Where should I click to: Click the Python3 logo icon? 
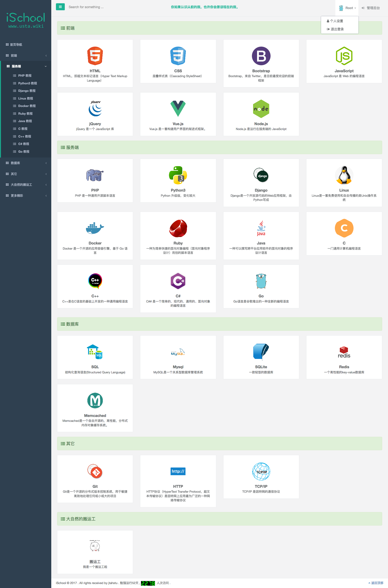coord(178,175)
